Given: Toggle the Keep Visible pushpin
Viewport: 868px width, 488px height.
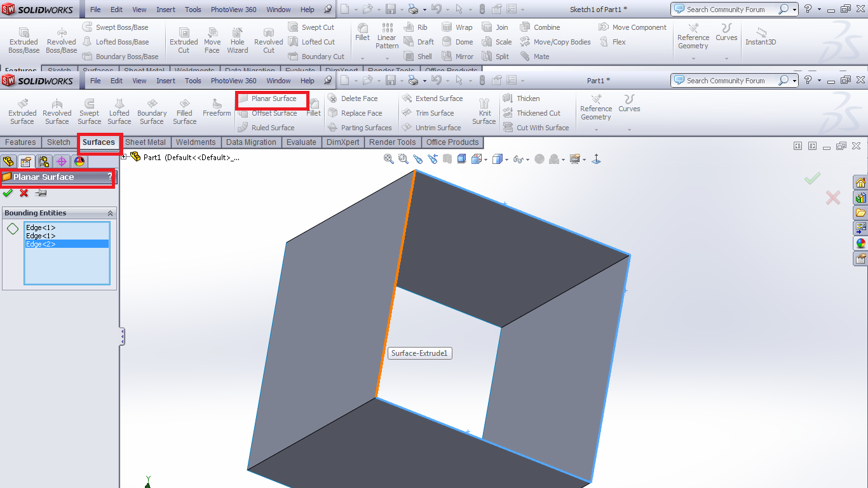Looking at the screenshot, I should click(x=41, y=193).
